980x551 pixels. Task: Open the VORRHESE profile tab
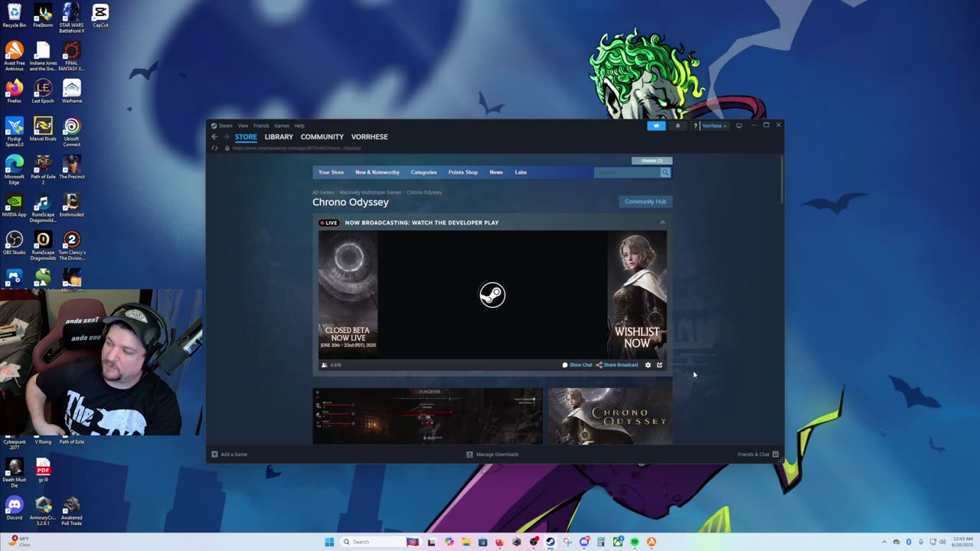pyautogui.click(x=370, y=137)
